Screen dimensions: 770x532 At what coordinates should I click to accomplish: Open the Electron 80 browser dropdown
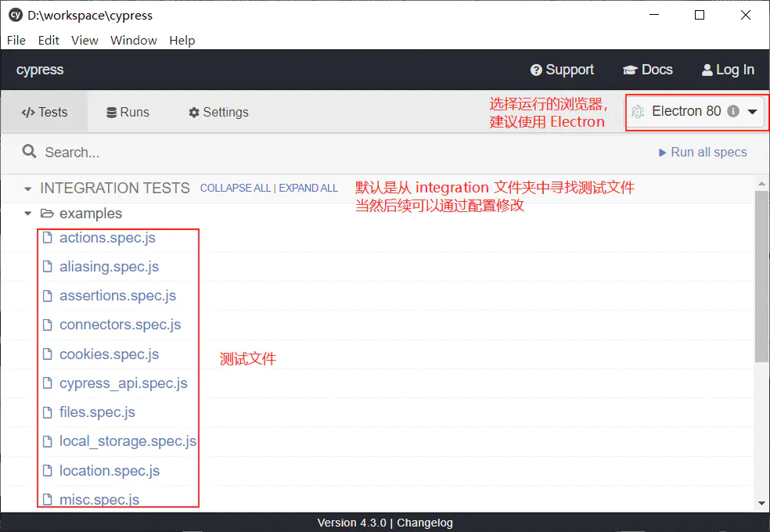[x=696, y=112]
